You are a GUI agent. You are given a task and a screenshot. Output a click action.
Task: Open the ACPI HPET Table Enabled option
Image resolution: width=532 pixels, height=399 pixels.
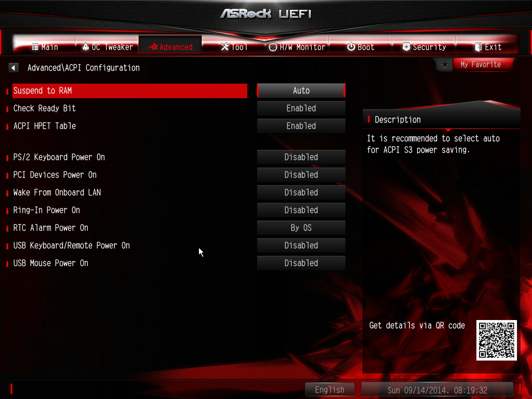(301, 126)
